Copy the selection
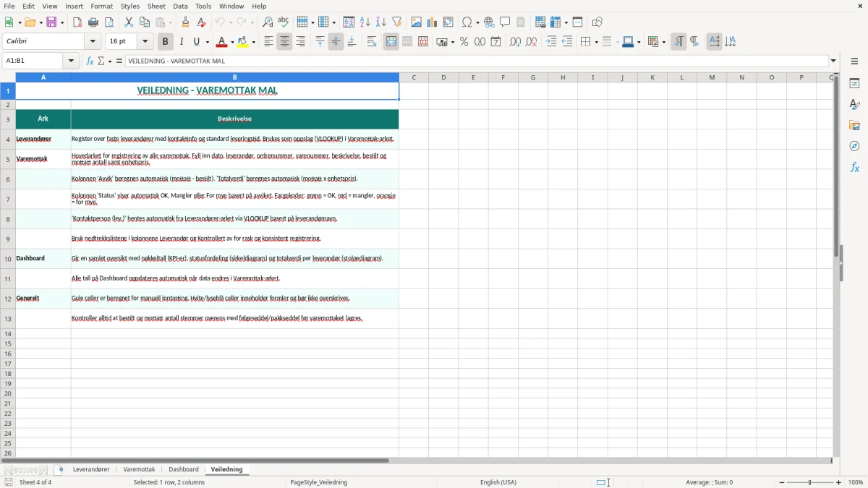 coord(145,22)
